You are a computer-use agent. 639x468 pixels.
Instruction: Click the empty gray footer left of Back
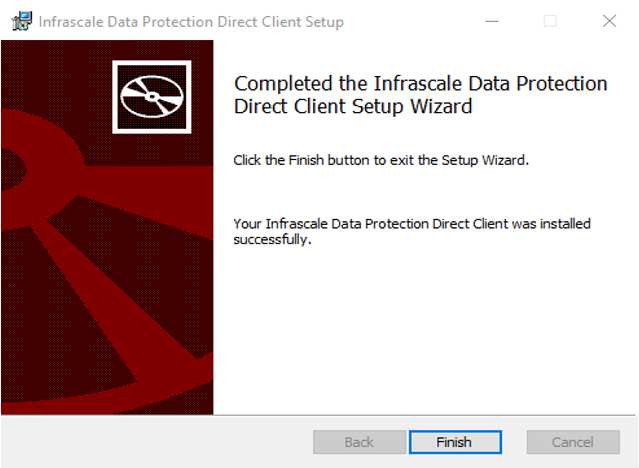(150, 442)
